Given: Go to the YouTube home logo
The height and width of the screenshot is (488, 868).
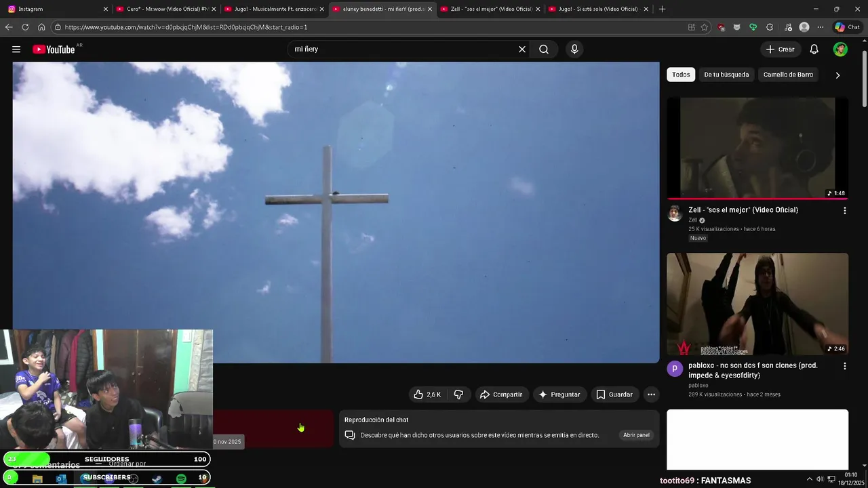Looking at the screenshot, I should [54, 49].
